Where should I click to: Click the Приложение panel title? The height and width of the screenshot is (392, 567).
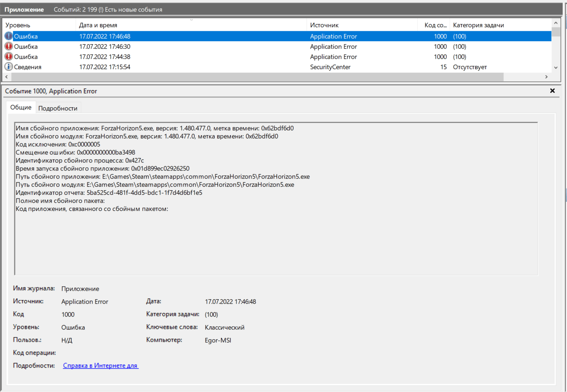(24, 9)
